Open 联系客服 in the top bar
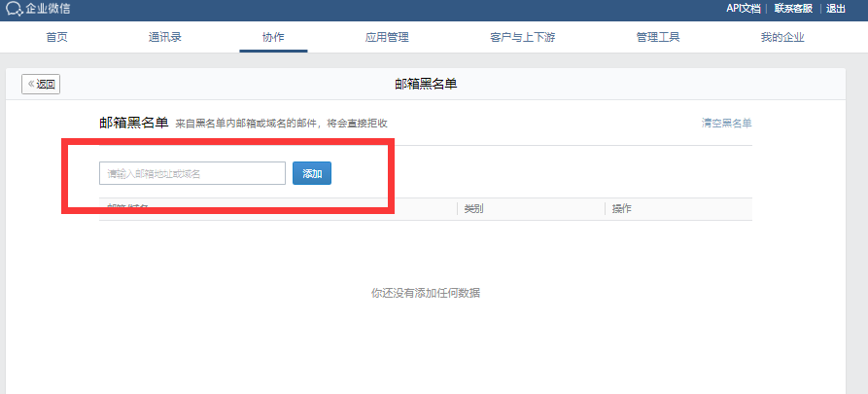 795,9
